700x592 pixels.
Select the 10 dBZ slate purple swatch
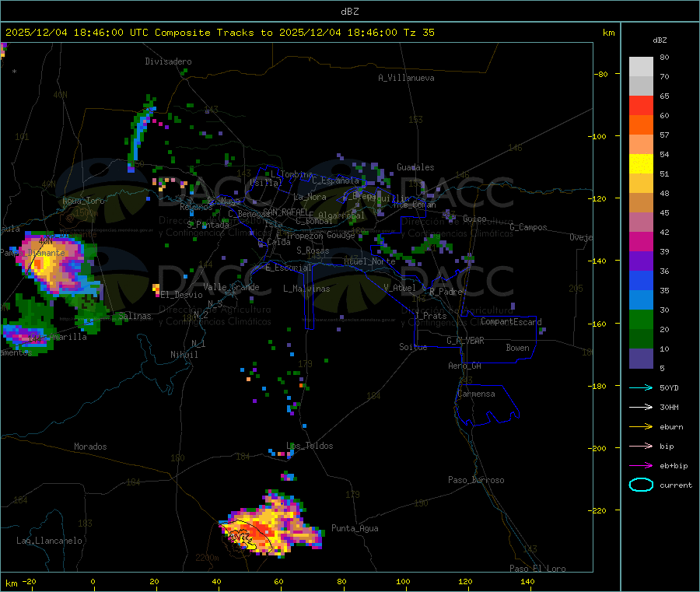[x=641, y=359]
